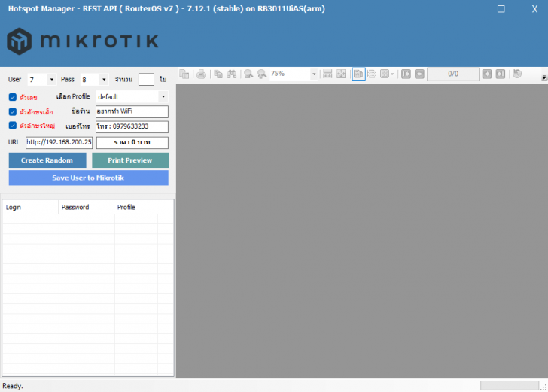
Task: Click the shop name field อยากทำ WiFi
Action: pos(132,111)
